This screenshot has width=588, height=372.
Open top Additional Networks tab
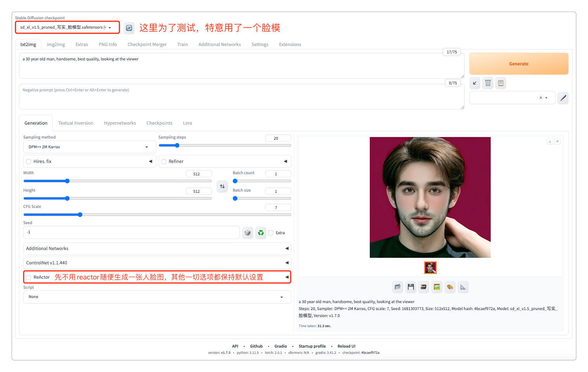tap(220, 45)
